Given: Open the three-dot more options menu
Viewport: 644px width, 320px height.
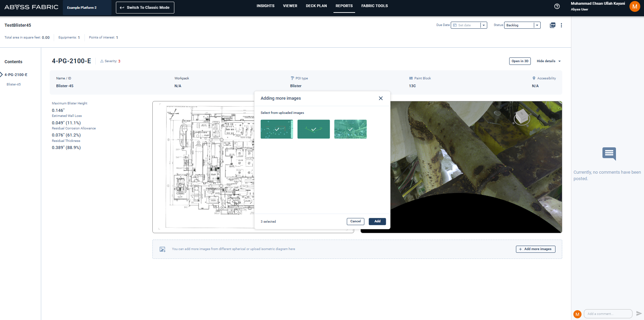Looking at the screenshot, I should coord(561,25).
